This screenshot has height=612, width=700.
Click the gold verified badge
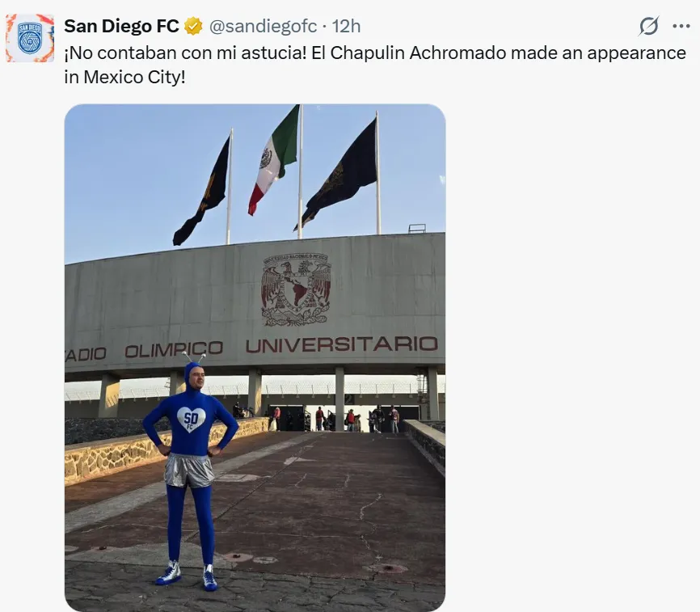(193, 27)
